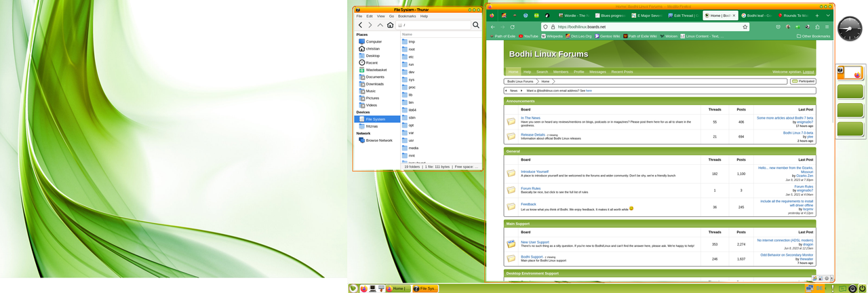Viewport: 868px width, 293px height.
Task: Close the Home | Bodhi tab
Action: coord(734,15)
